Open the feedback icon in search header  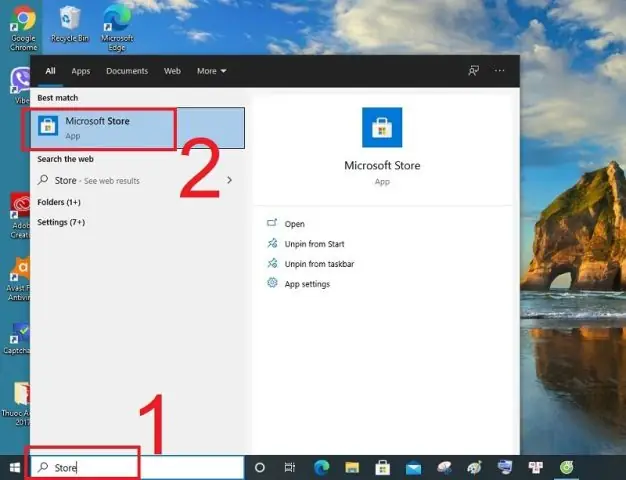pos(473,71)
